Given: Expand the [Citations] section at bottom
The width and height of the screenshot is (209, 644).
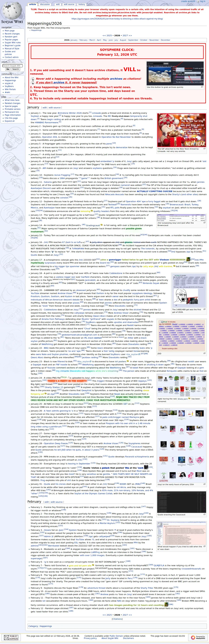Looking at the screenshot, I should [117, 619].
